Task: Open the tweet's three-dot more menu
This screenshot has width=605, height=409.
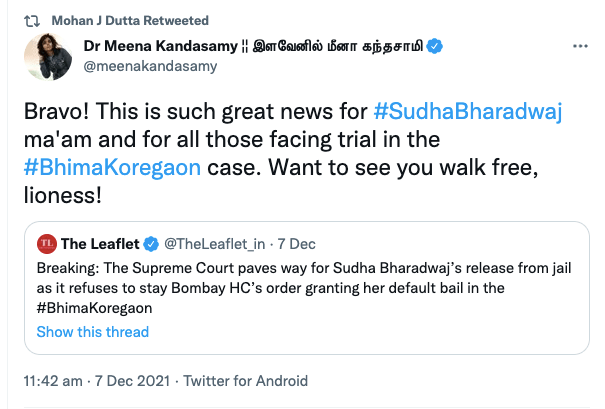Action: click(x=578, y=47)
